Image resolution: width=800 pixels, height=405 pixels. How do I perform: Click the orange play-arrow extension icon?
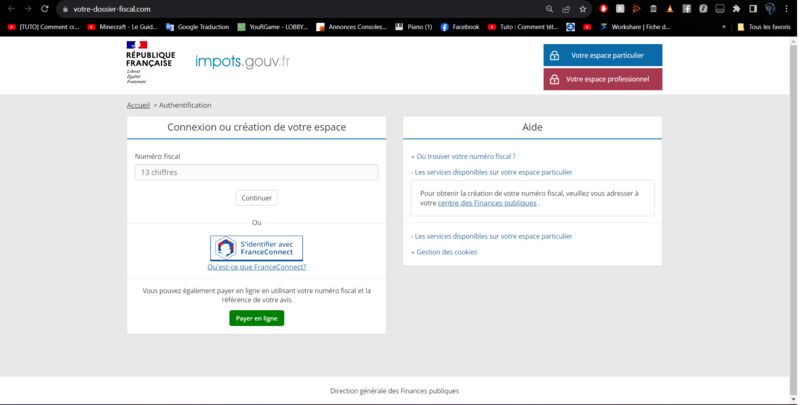(636, 9)
